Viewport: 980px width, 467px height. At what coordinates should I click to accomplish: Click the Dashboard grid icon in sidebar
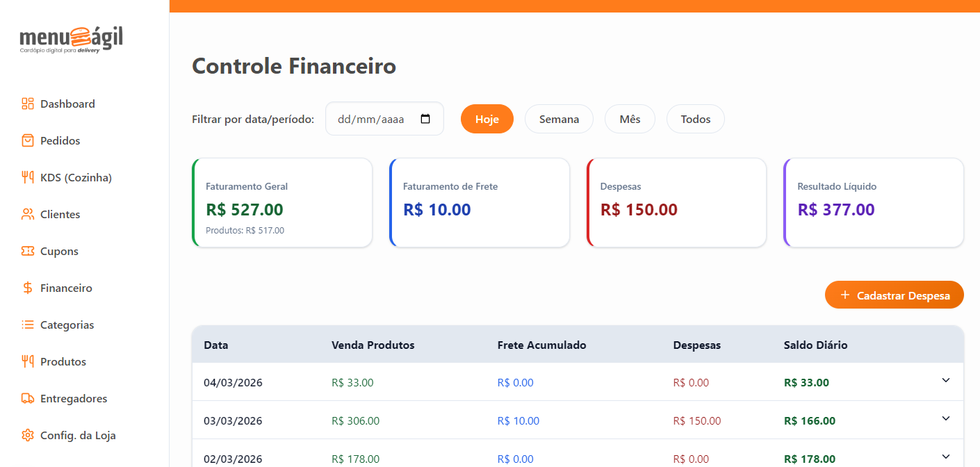(28, 104)
